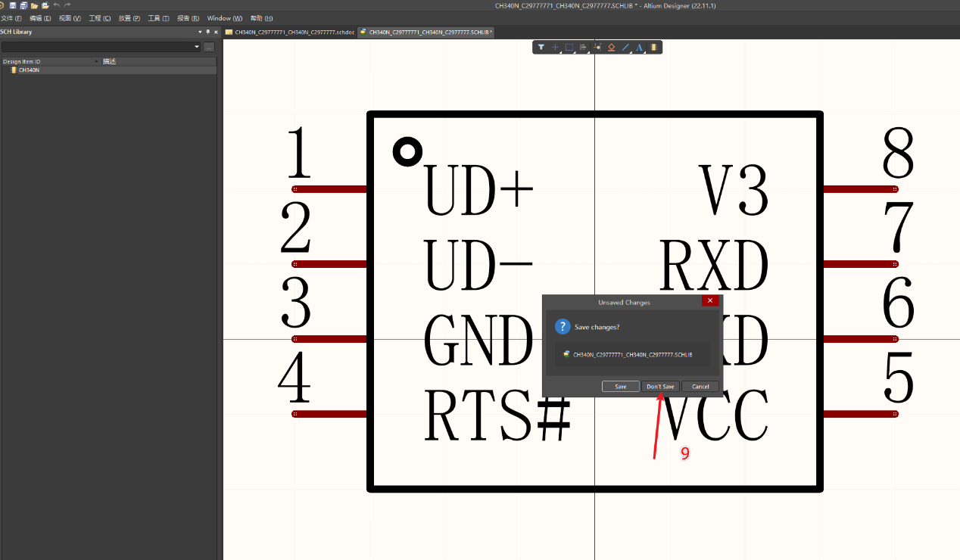Open the 工程 (C) menu
The image size is (960, 560).
point(99,18)
